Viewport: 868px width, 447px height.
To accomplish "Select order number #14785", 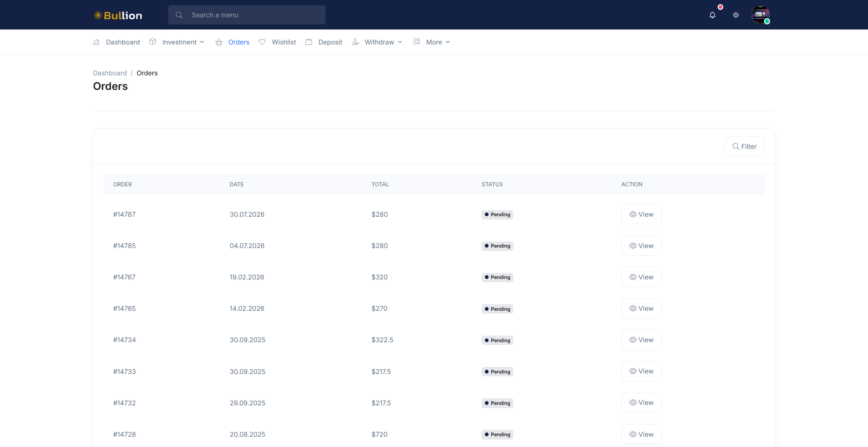I will click(124, 246).
